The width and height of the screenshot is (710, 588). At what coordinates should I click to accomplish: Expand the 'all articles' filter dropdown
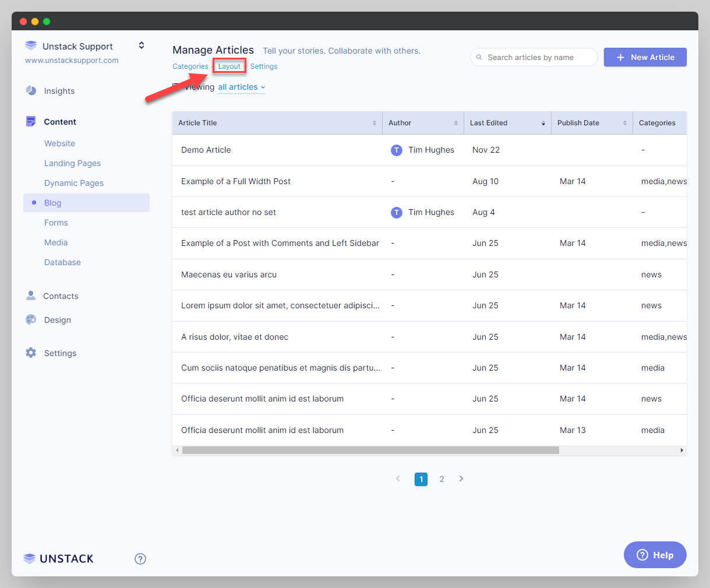pyautogui.click(x=241, y=87)
